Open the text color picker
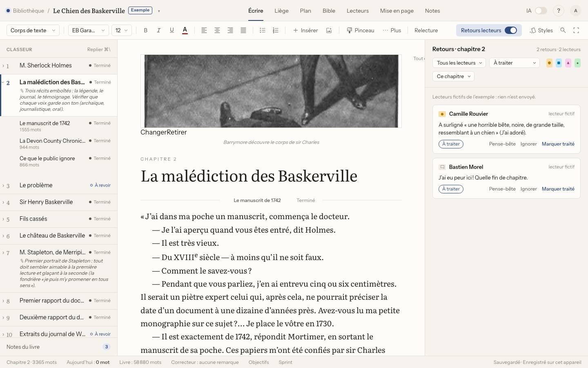 point(185,30)
